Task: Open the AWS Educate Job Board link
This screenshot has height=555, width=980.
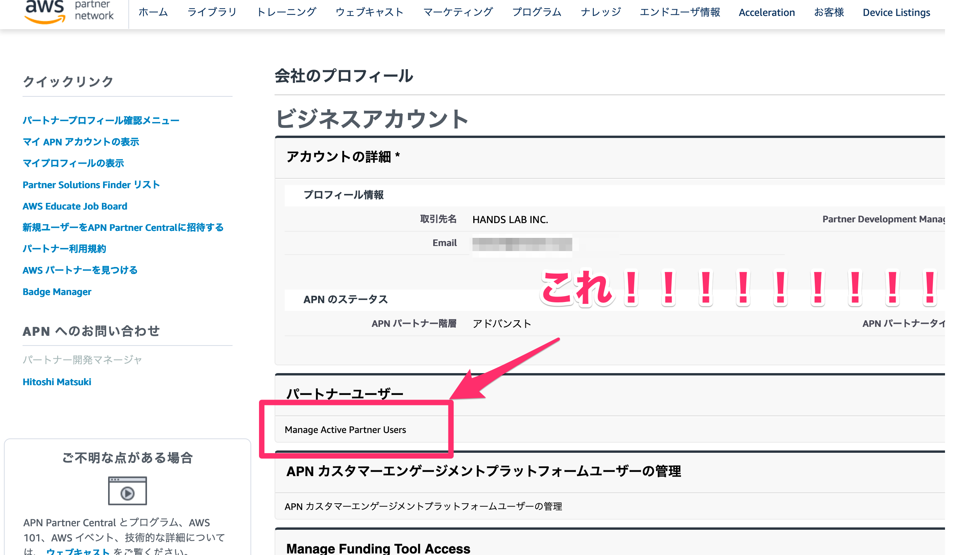Action: [x=75, y=206]
